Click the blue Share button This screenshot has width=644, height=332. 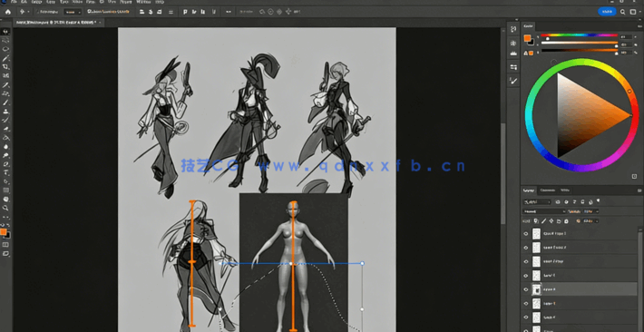pos(607,12)
